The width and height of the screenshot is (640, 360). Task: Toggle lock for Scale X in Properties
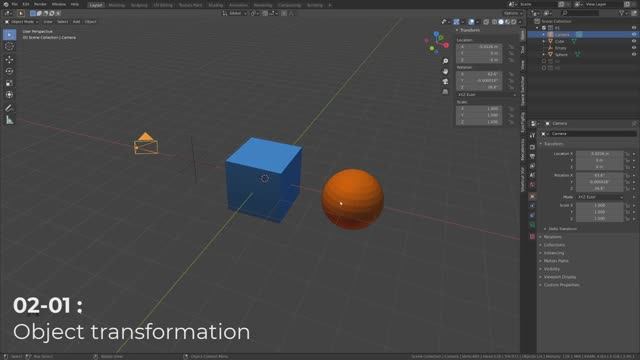[627, 206]
